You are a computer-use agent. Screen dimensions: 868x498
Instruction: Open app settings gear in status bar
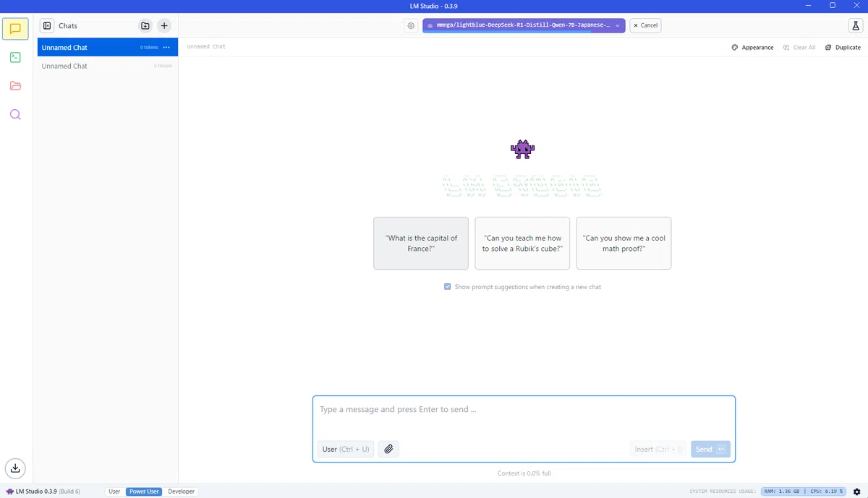(856, 491)
